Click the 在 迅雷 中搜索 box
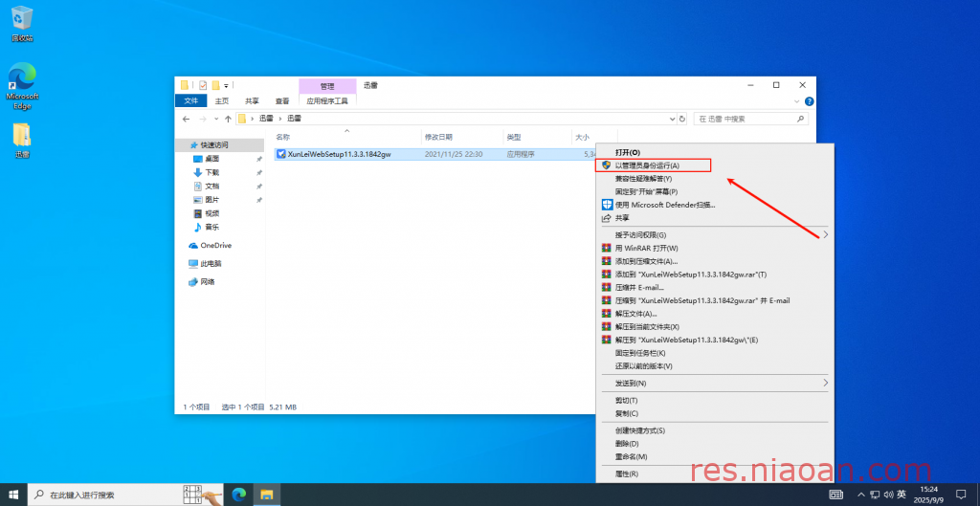Image resolution: width=980 pixels, height=506 pixels. (x=750, y=119)
